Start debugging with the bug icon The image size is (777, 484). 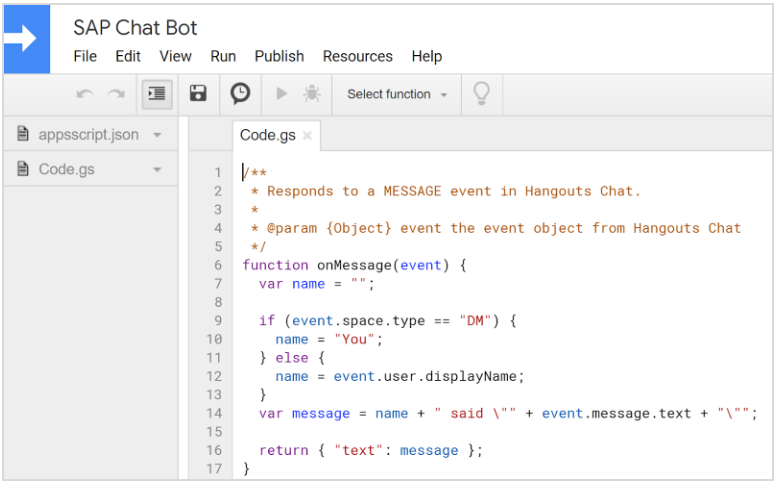coord(311,94)
